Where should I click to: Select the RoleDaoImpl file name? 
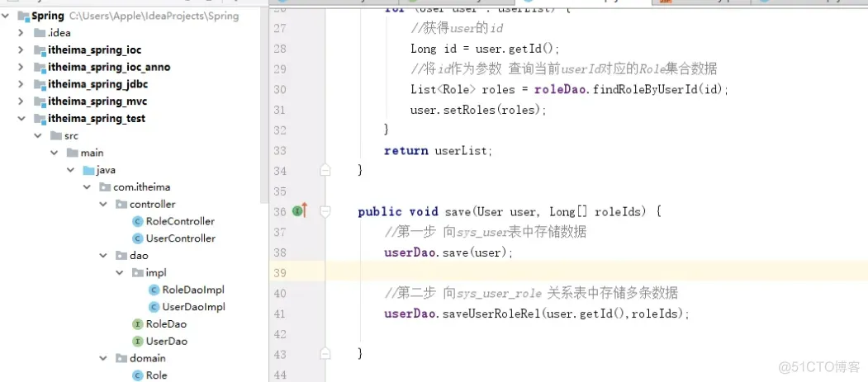click(193, 290)
